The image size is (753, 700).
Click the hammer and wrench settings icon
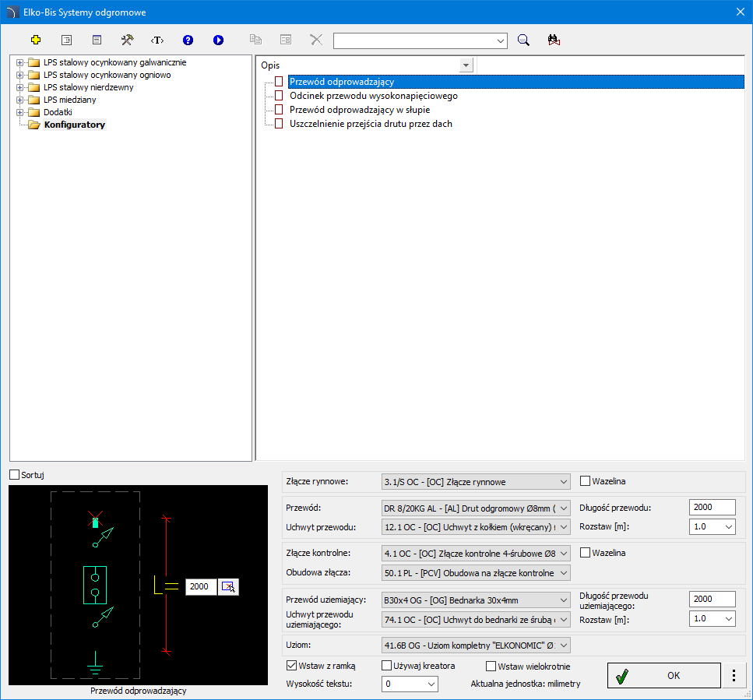click(x=127, y=40)
